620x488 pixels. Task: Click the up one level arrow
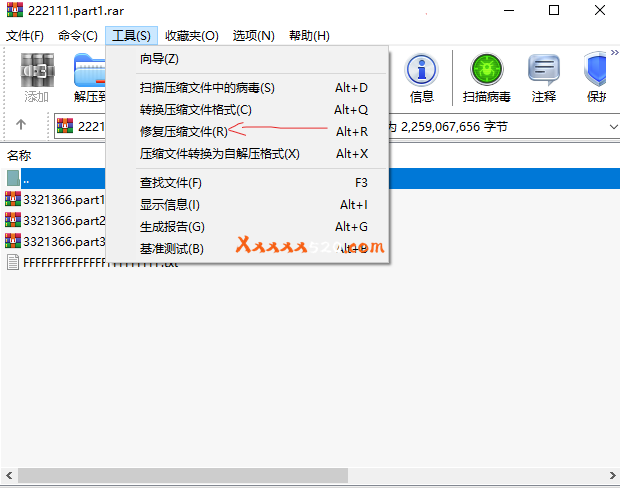(21, 125)
